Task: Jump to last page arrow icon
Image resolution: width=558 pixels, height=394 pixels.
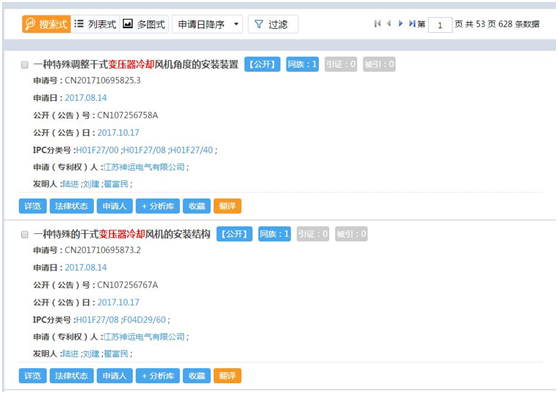Action: tap(412, 24)
